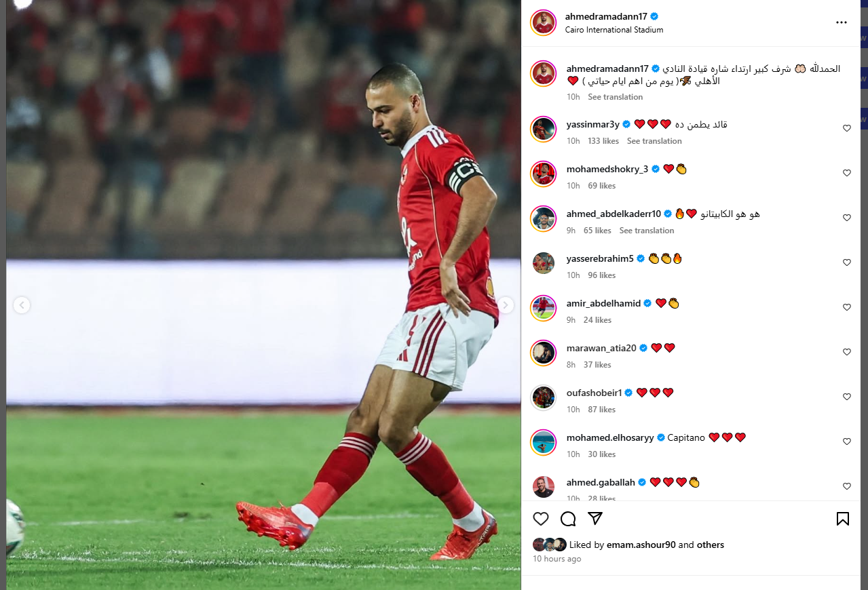Open others list of likers

(711, 545)
